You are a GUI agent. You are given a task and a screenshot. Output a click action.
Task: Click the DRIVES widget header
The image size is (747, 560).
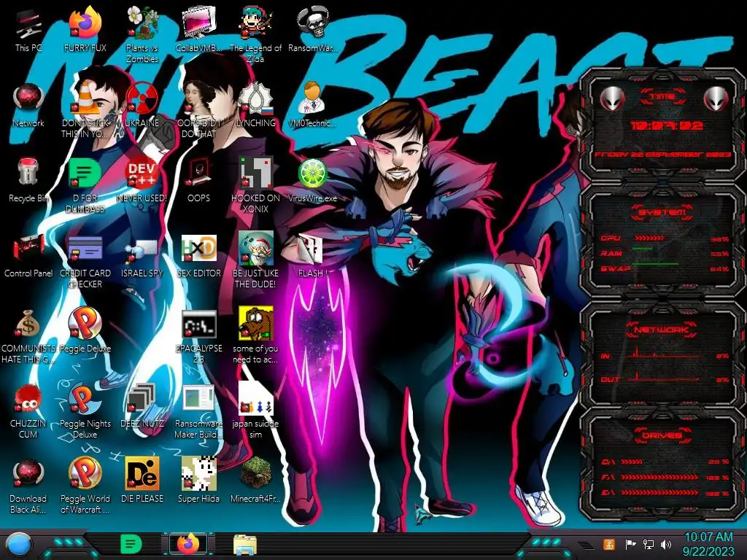point(662,435)
